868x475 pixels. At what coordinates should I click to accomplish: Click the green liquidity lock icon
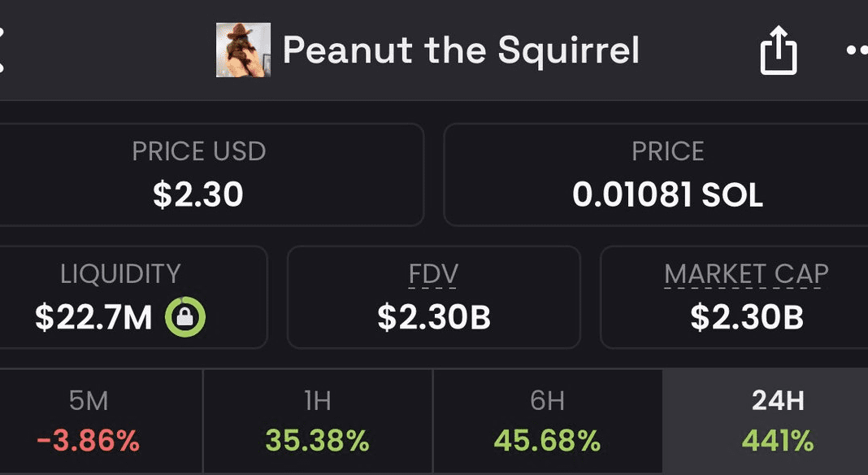[x=185, y=316]
